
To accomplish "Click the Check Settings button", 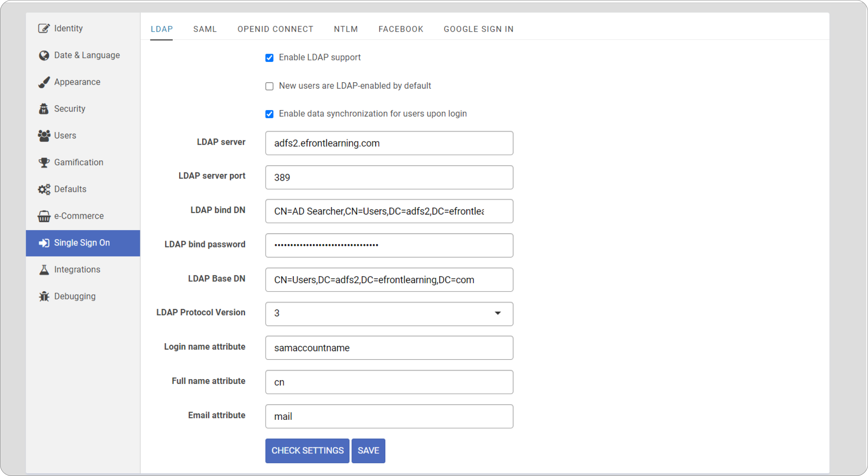I will (307, 451).
